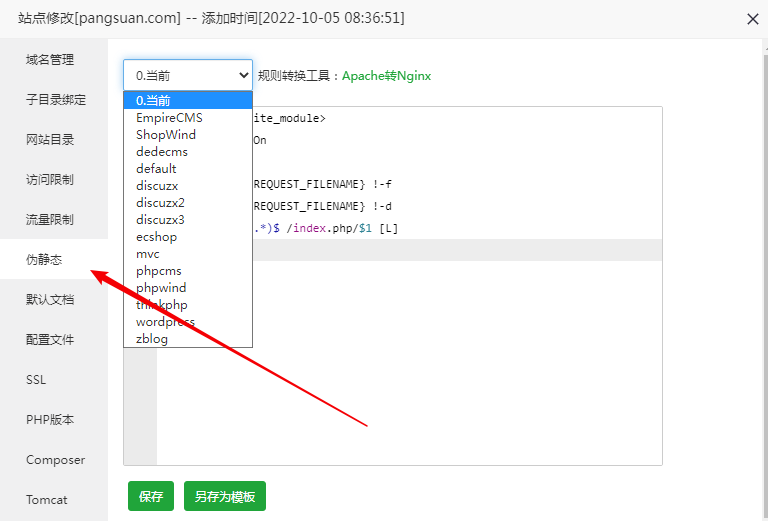Select the 访问限制 sidebar item
This screenshot has height=521, width=768.
(x=50, y=180)
